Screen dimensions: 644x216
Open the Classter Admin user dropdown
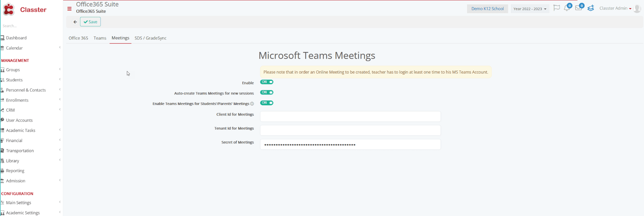[x=615, y=8]
